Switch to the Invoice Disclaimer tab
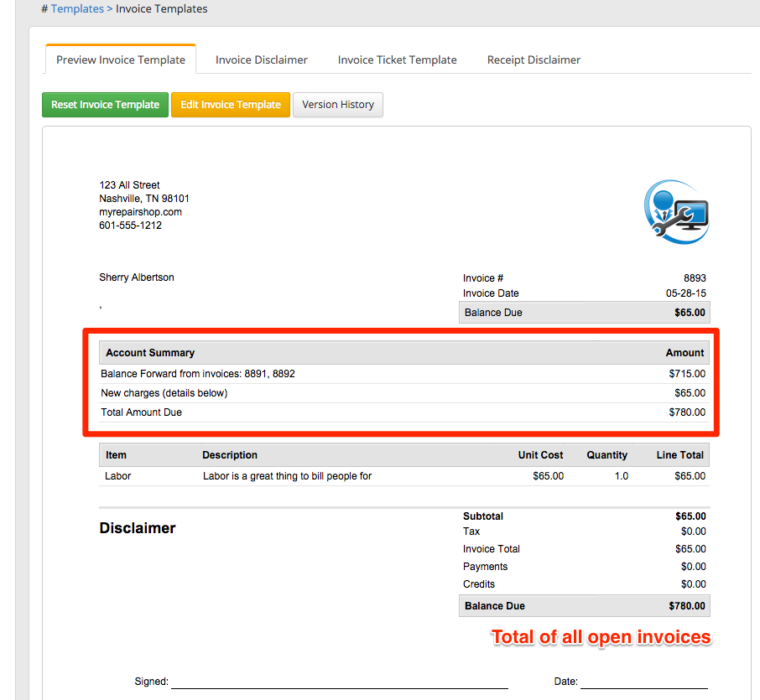 point(261,60)
